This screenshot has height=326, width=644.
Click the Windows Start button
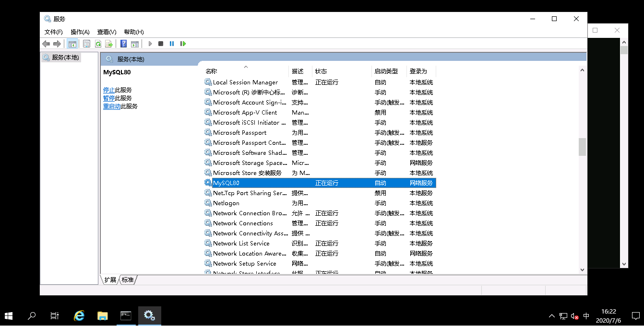(x=9, y=316)
